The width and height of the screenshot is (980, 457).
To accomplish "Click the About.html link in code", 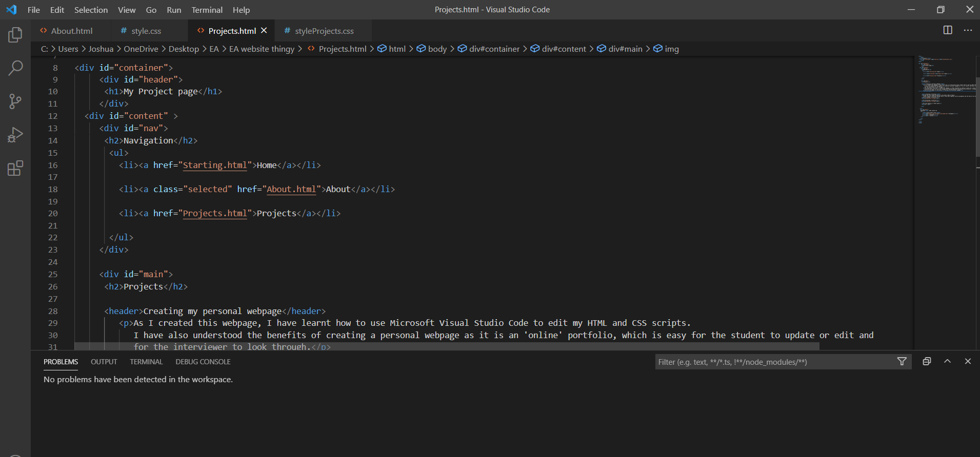I will point(291,189).
